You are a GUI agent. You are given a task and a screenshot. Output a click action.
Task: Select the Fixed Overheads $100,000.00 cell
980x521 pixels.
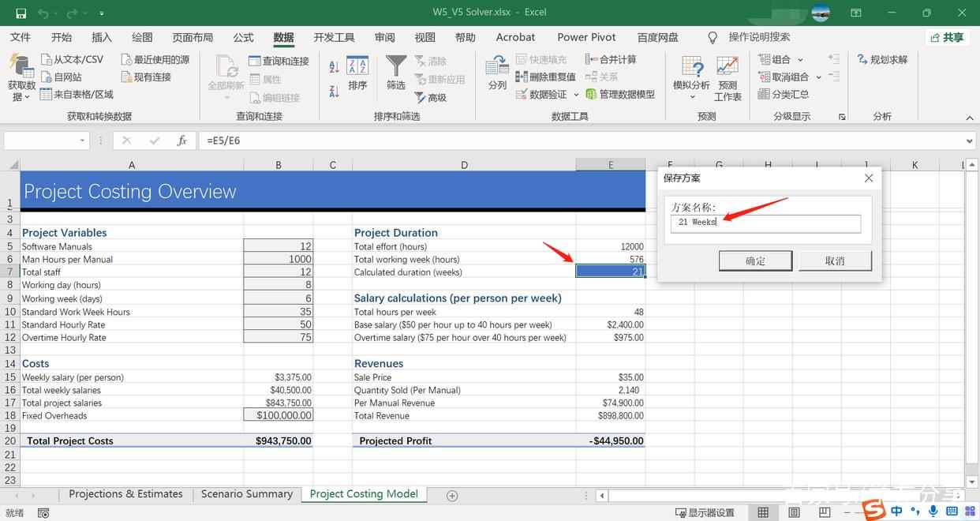click(x=279, y=415)
